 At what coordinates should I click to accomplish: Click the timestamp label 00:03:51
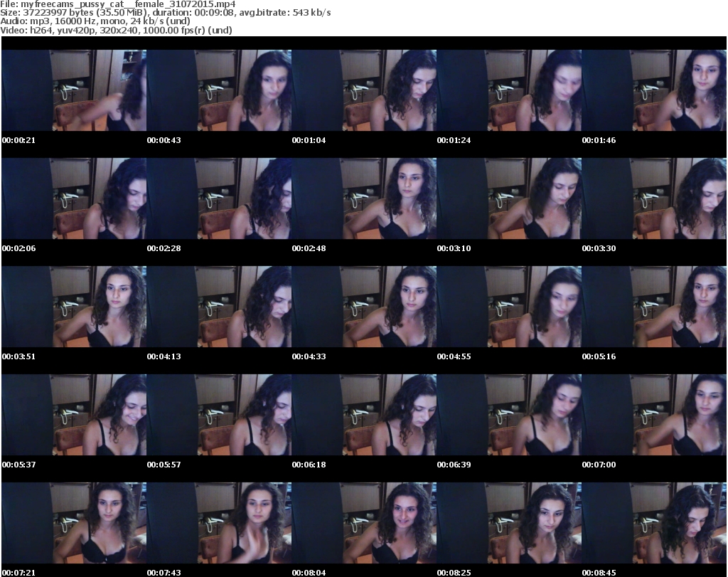click(x=18, y=356)
